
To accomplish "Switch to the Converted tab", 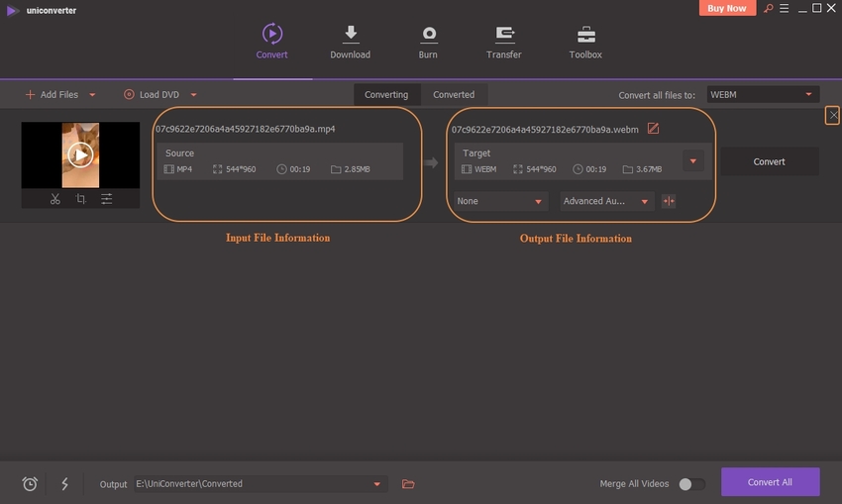I will tap(454, 95).
